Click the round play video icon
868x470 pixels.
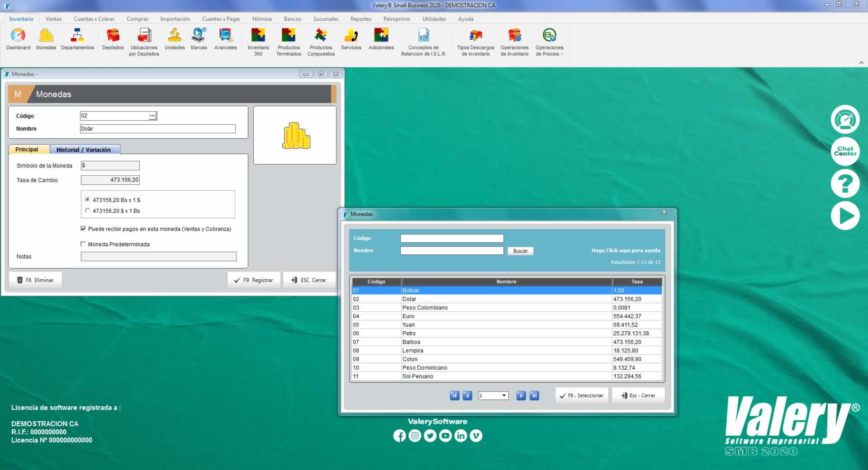coord(845,216)
